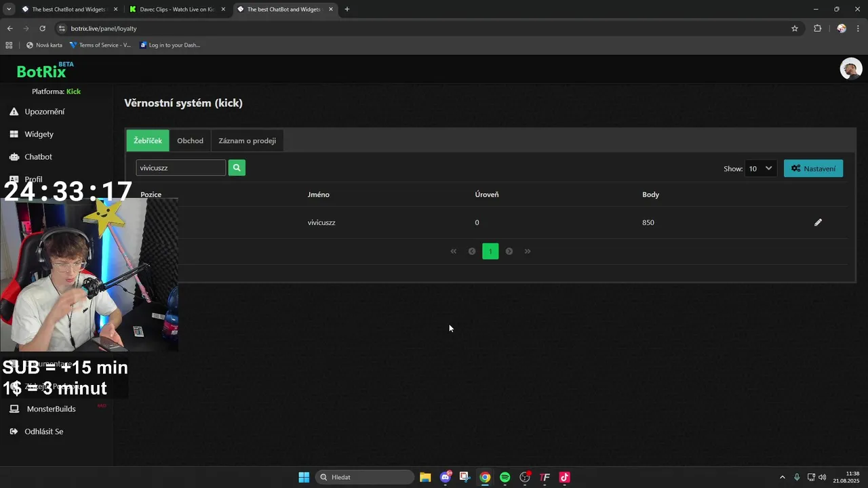Show hidden system tray icons
Image resolution: width=868 pixels, height=488 pixels.
pos(783,477)
